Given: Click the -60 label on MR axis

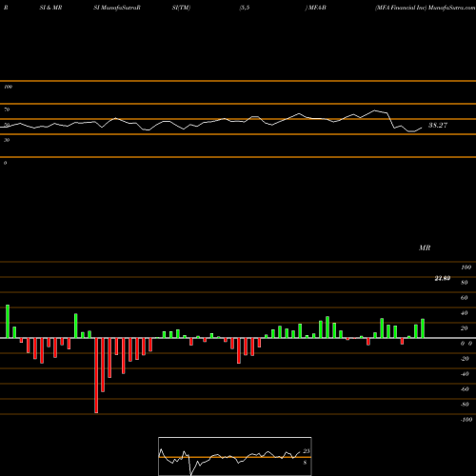Looking at the screenshot, I should coord(465,389).
